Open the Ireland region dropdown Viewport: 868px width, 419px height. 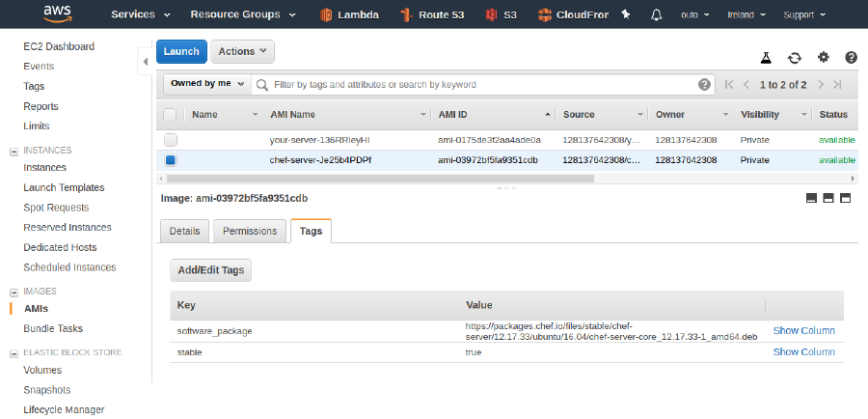pyautogui.click(x=746, y=15)
